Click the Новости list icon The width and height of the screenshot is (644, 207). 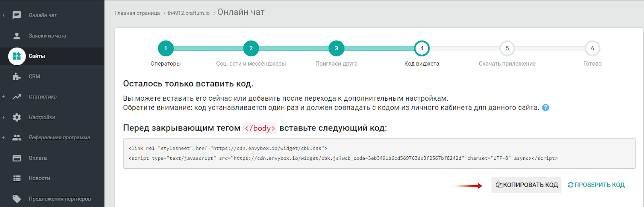pos(17,178)
